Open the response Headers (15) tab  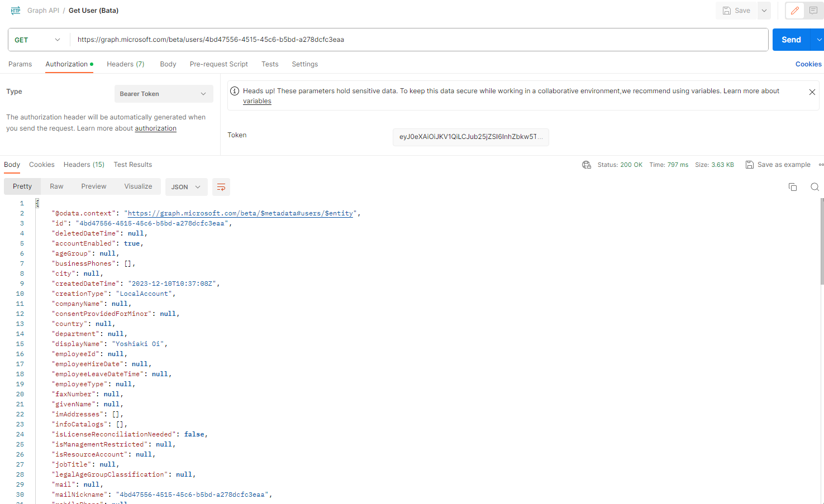pyautogui.click(x=84, y=165)
